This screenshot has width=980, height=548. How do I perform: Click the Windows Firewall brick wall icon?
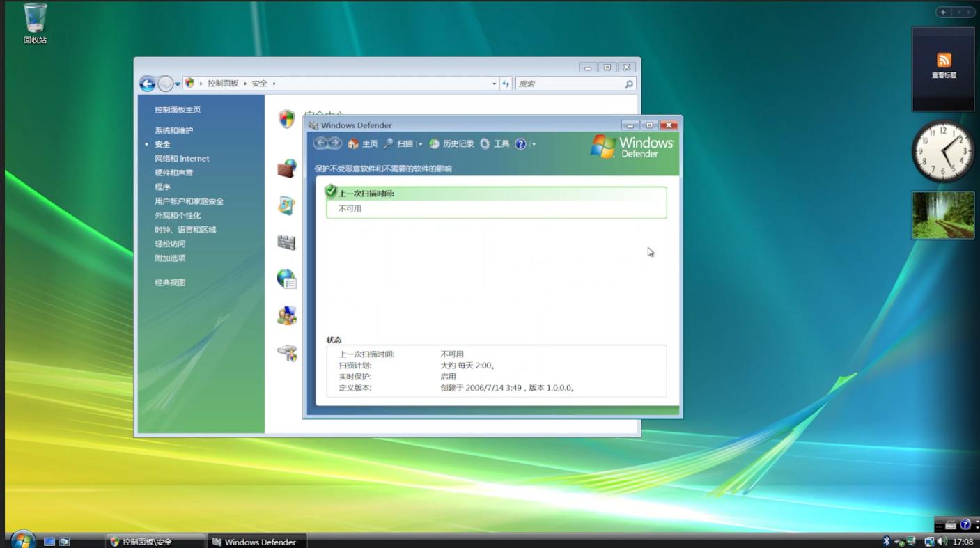[x=286, y=169]
